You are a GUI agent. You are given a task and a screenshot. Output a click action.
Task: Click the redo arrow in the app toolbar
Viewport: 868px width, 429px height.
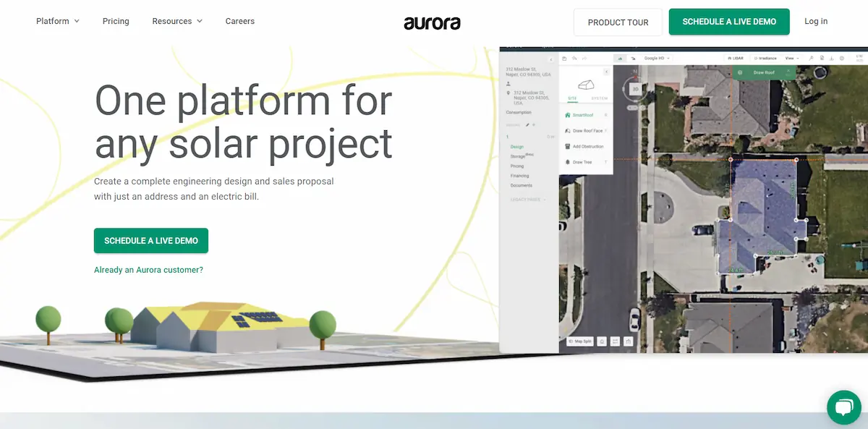tap(584, 58)
